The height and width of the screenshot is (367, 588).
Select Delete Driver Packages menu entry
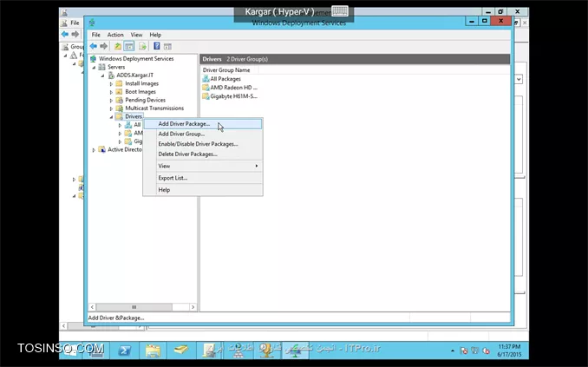203,154
